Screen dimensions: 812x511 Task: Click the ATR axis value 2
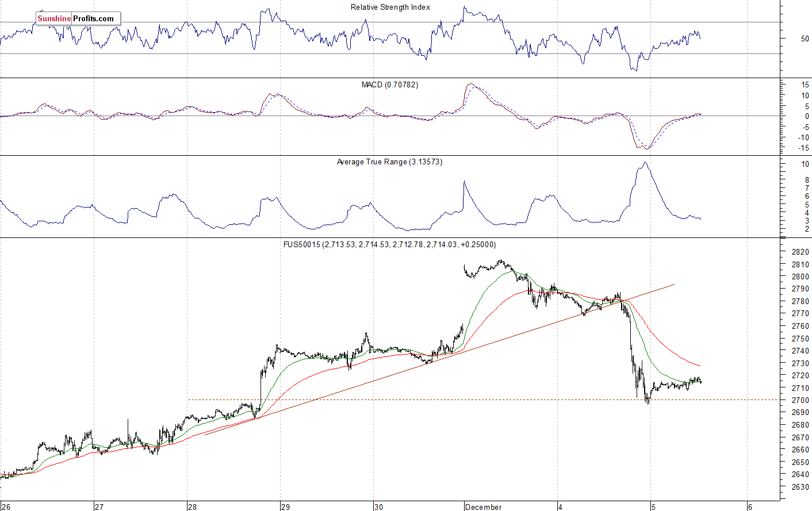coord(807,229)
